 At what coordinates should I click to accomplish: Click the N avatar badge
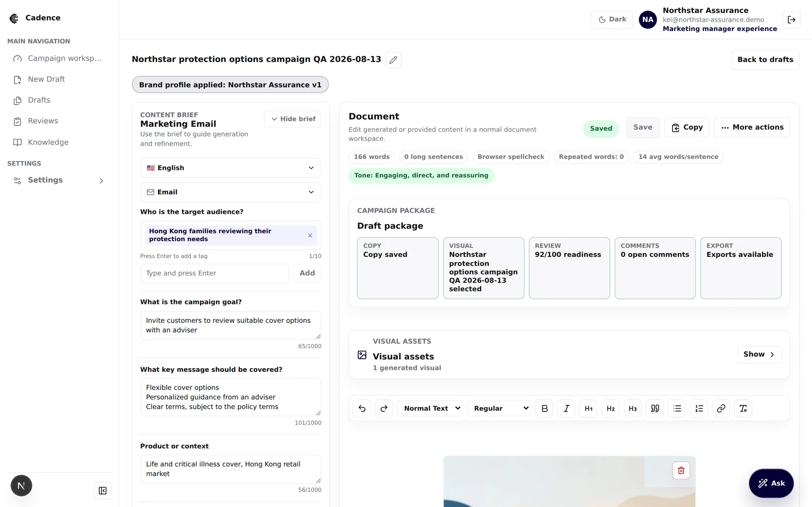point(21,486)
